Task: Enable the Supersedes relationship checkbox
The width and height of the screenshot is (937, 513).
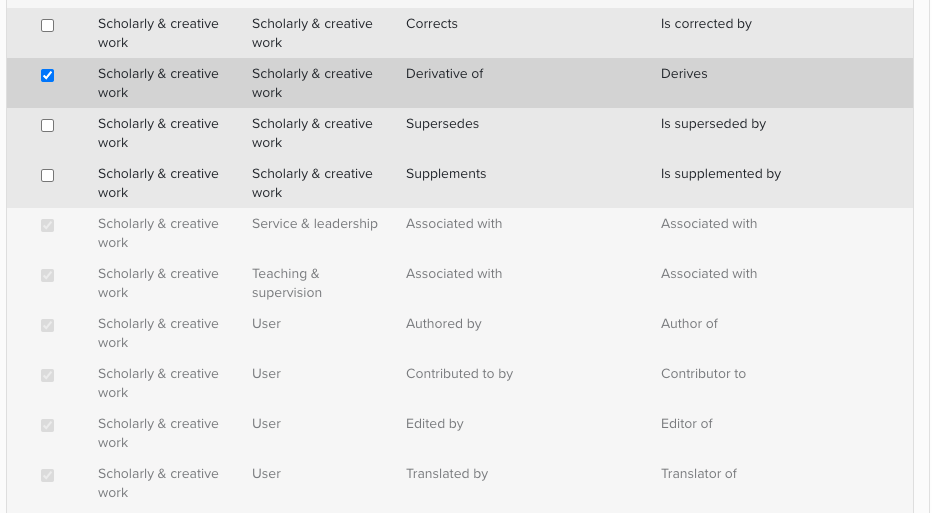Action: click(47, 125)
